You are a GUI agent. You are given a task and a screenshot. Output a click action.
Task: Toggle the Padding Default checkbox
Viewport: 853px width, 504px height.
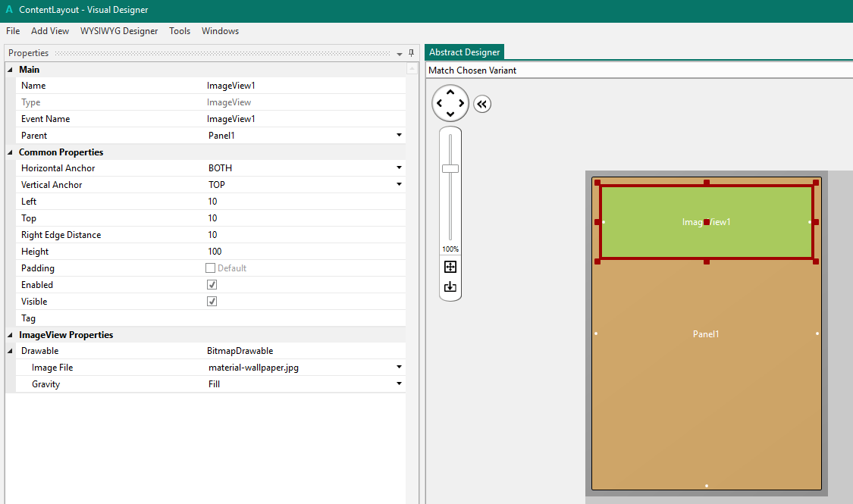tap(211, 268)
